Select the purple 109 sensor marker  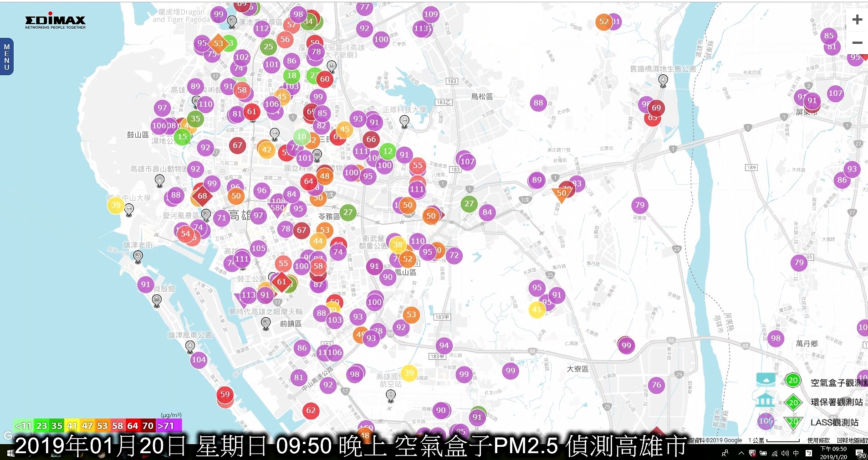click(x=431, y=14)
